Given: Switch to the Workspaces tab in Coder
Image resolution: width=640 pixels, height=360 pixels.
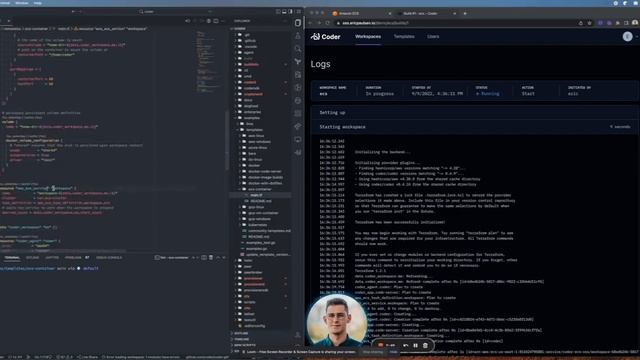Looking at the screenshot, I should (368, 37).
